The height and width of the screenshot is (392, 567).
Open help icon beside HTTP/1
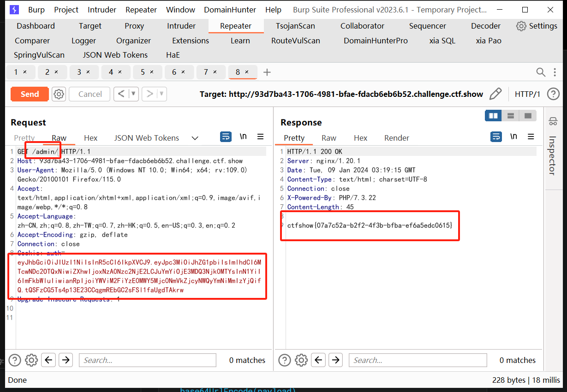point(553,94)
